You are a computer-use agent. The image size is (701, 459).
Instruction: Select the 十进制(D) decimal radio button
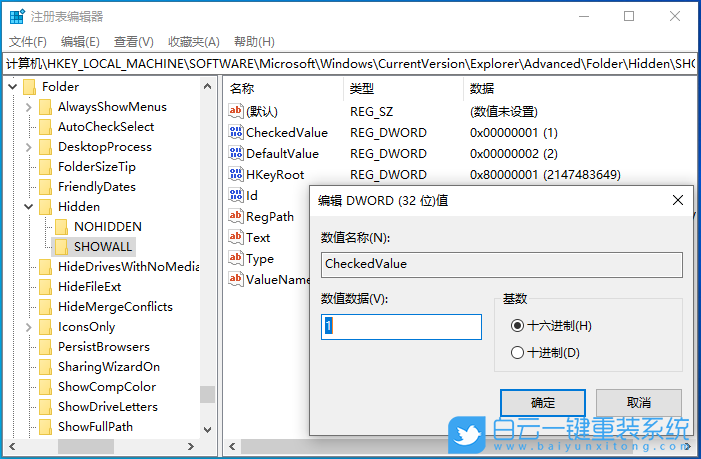point(517,353)
